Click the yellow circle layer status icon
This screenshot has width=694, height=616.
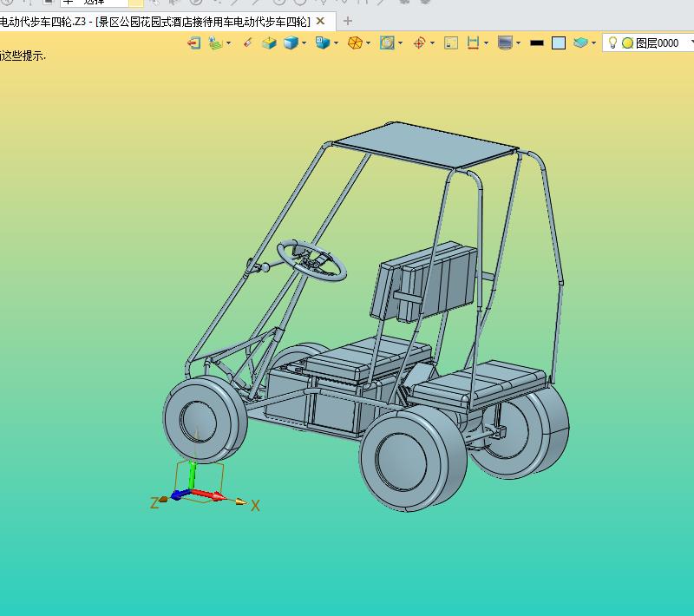coord(627,43)
